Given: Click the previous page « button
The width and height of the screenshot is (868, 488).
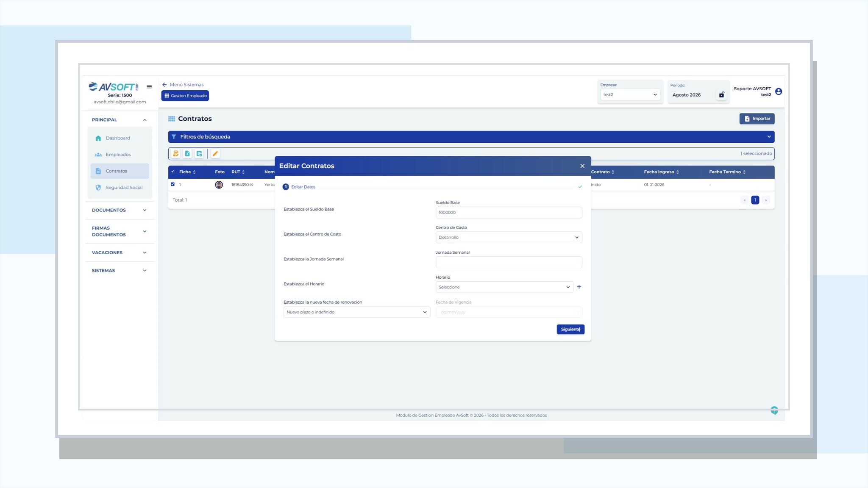Looking at the screenshot, I should pos(745,200).
